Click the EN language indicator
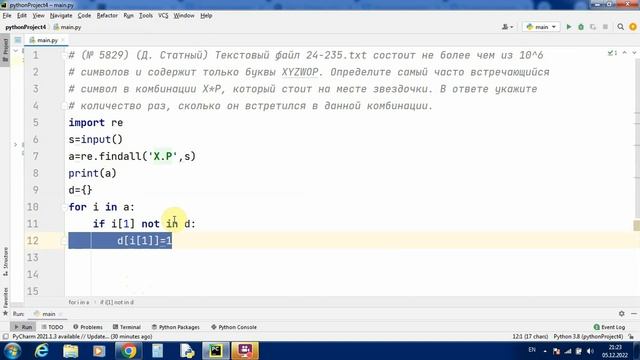The width and height of the screenshot is (640, 360). [x=532, y=350]
